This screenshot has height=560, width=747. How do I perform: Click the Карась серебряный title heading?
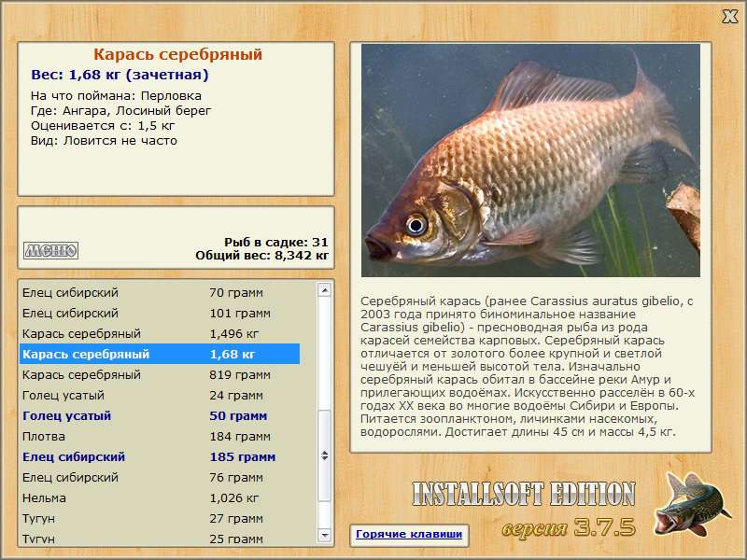pyautogui.click(x=177, y=54)
